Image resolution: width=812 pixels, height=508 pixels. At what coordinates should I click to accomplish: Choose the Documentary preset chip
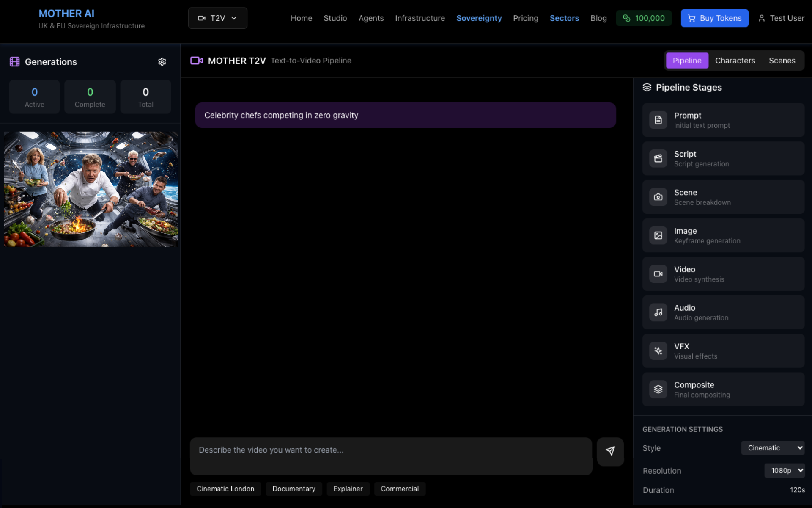pos(294,489)
